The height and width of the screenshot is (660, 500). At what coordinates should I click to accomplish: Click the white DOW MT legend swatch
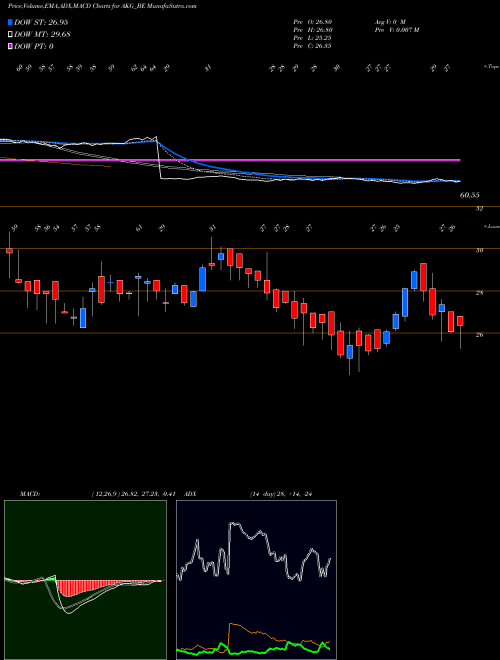coord(10,35)
